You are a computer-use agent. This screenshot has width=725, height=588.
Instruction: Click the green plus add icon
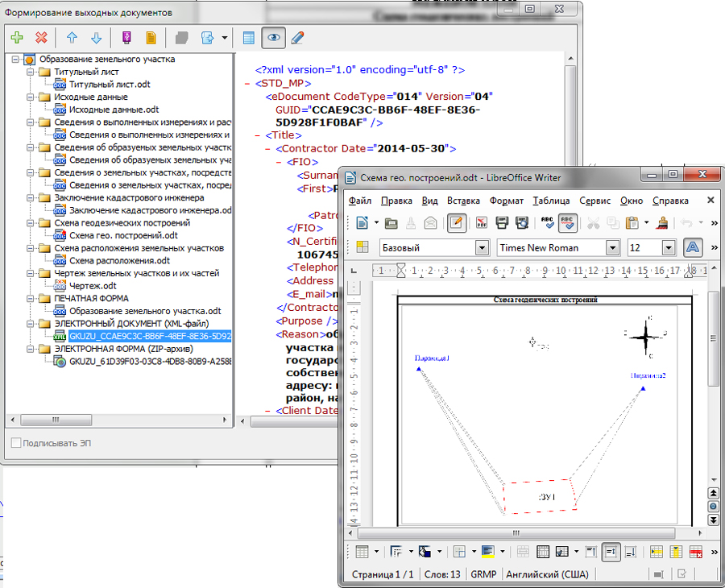click(x=17, y=38)
